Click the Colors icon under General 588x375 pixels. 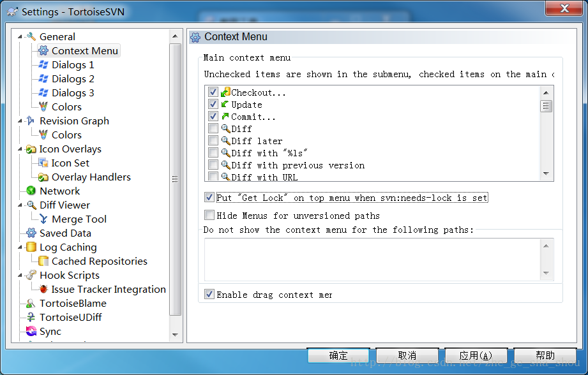pyautogui.click(x=43, y=107)
